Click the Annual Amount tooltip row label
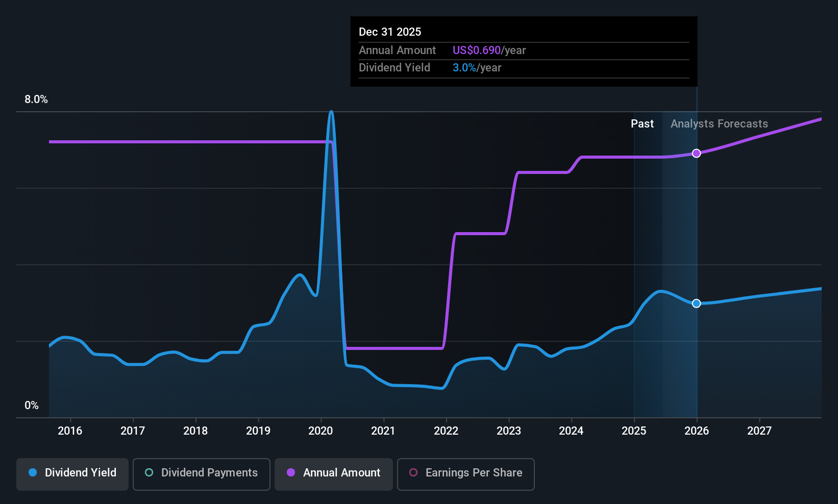Screen dimensions: 838x504 coord(397,51)
